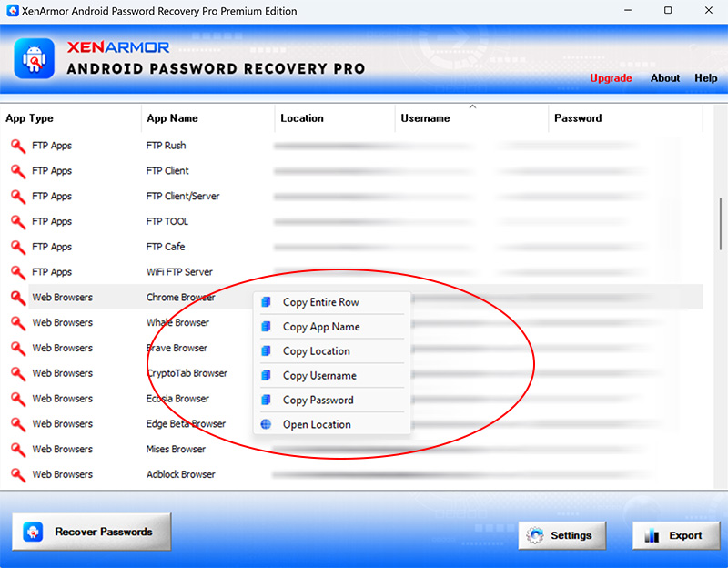
Task: Select the Whale Browser row
Action: point(352,323)
